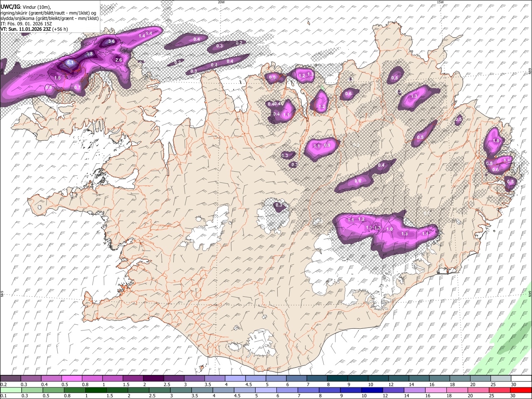Click the 1.0 precipitation value on the map
This screenshot has height=399, width=532.
pos(390,229)
